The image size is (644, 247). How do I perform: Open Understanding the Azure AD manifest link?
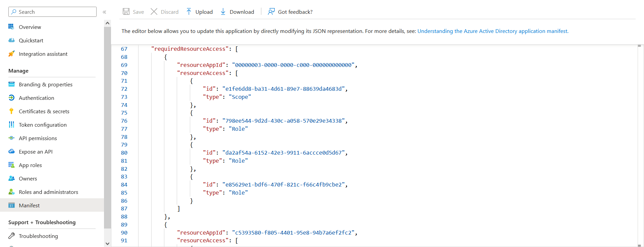click(492, 31)
